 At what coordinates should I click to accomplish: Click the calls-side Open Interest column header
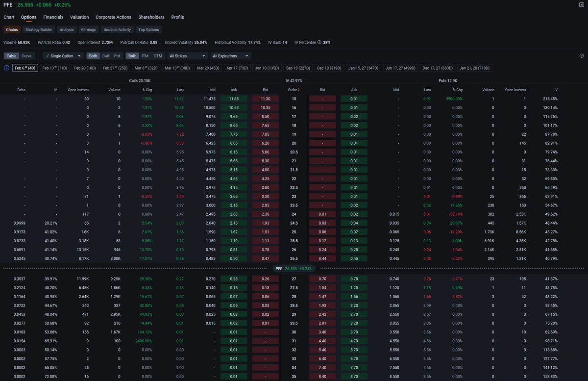point(78,90)
